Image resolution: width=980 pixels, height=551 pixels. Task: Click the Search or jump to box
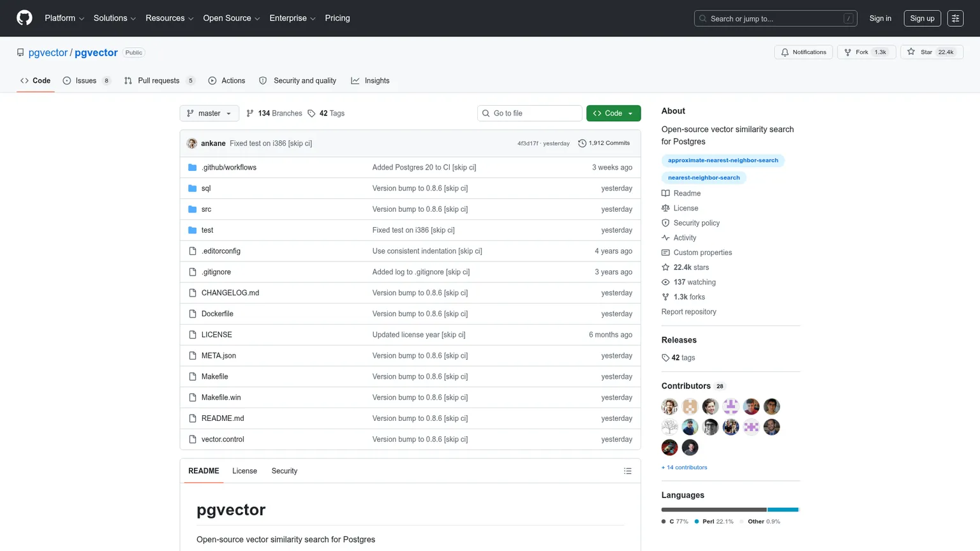776,18
